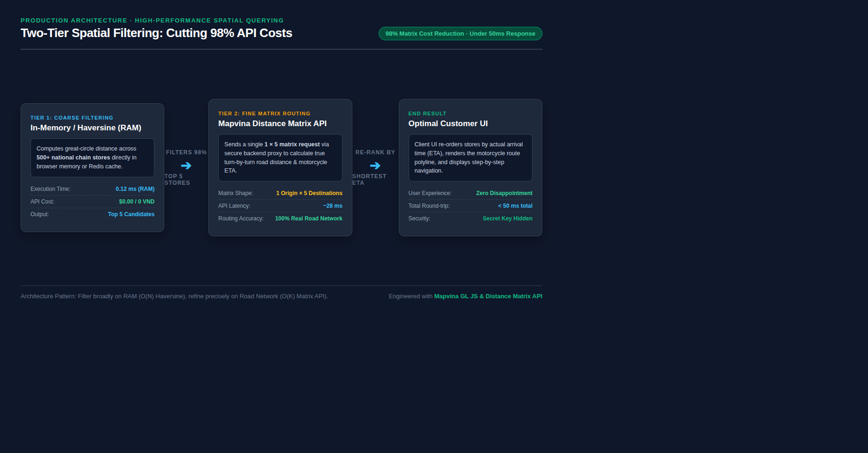The image size is (868, 453).
Task: Click the User Experience: label
Action: coord(430,193)
